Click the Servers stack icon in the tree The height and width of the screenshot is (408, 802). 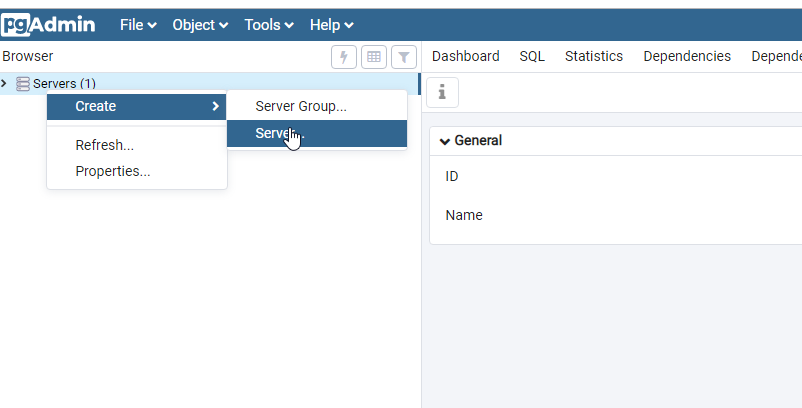23,84
